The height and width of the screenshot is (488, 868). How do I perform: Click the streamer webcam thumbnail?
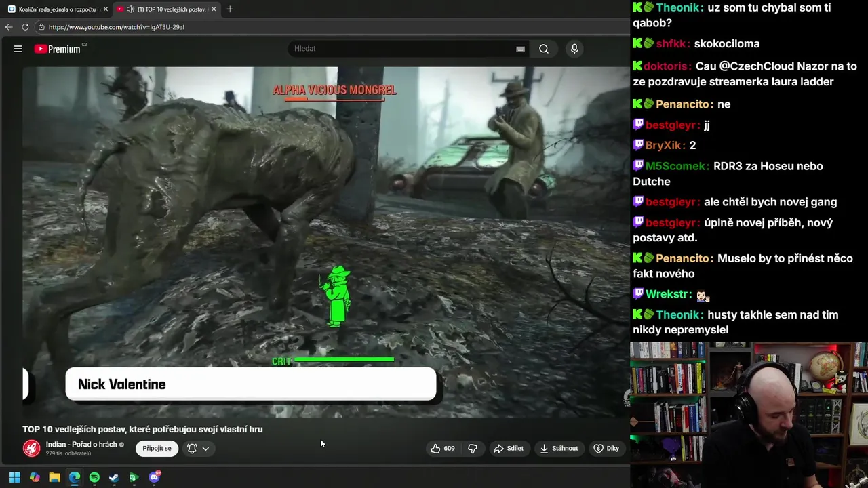[x=749, y=415]
